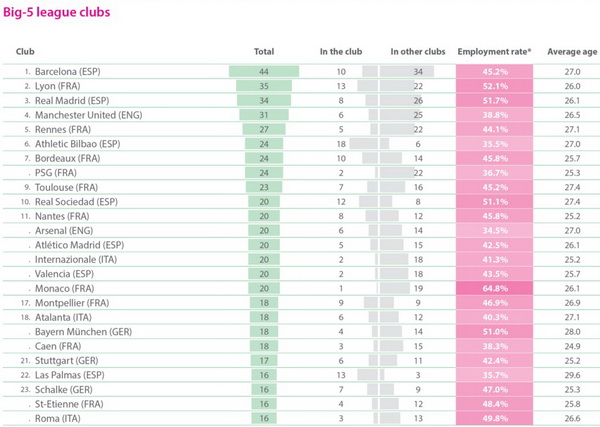This screenshot has width=600, height=427.
Task: Select the Total column header
Action: [x=264, y=52]
